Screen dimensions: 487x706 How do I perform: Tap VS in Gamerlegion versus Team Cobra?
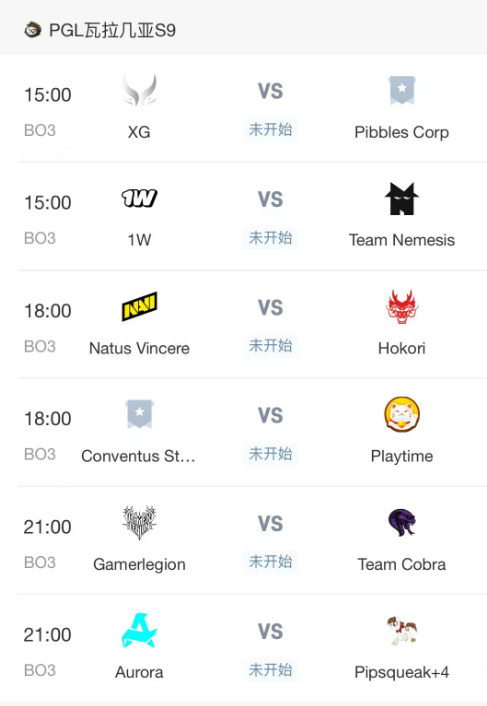(271, 524)
